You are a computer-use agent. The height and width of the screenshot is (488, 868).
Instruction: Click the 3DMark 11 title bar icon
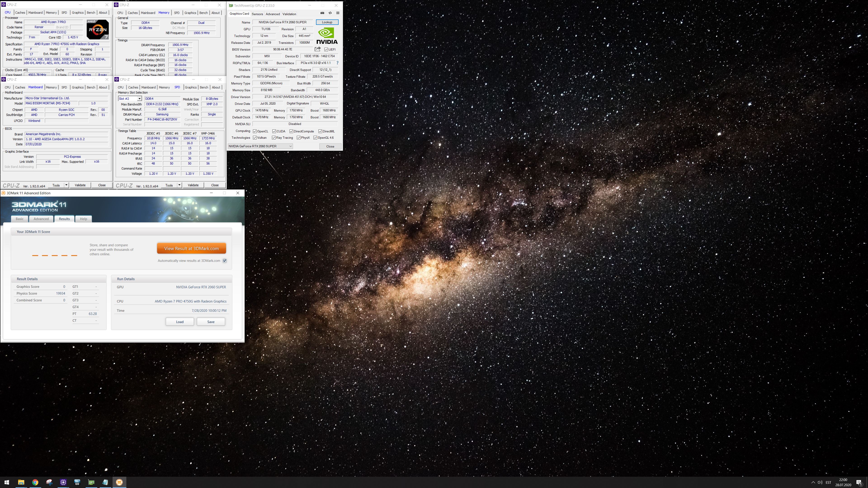coord(3,193)
